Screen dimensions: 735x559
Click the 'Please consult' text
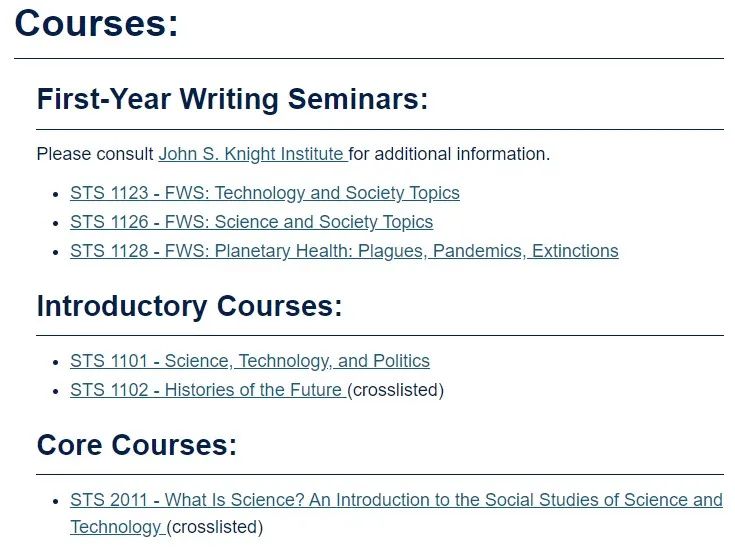tap(95, 154)
